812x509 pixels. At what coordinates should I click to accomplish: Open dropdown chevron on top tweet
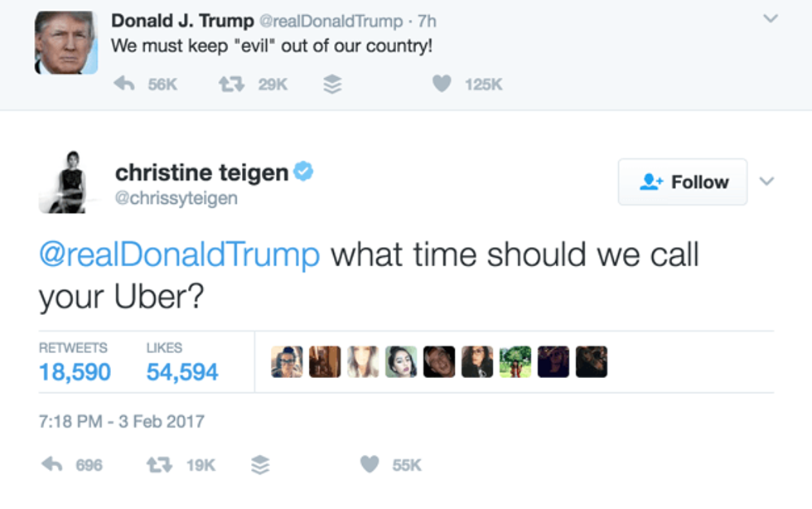pos(771,18)
